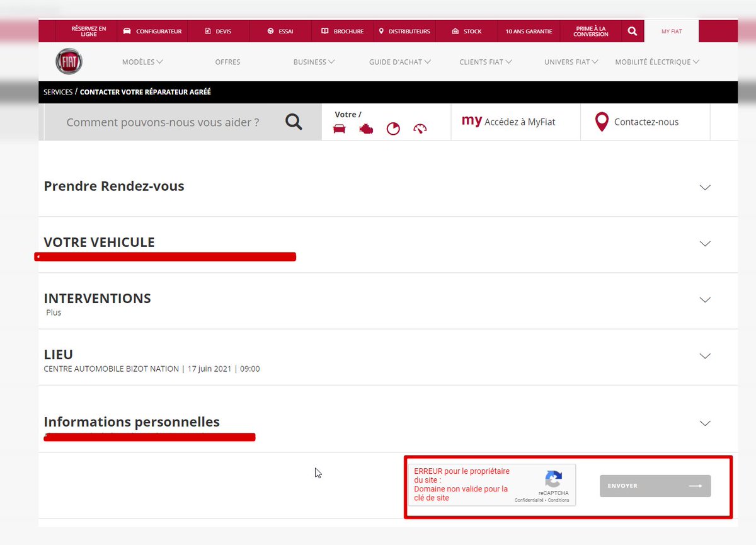Click the VOTRE VEHICULE heading
The image size is (756, 545).
(99, 242)
